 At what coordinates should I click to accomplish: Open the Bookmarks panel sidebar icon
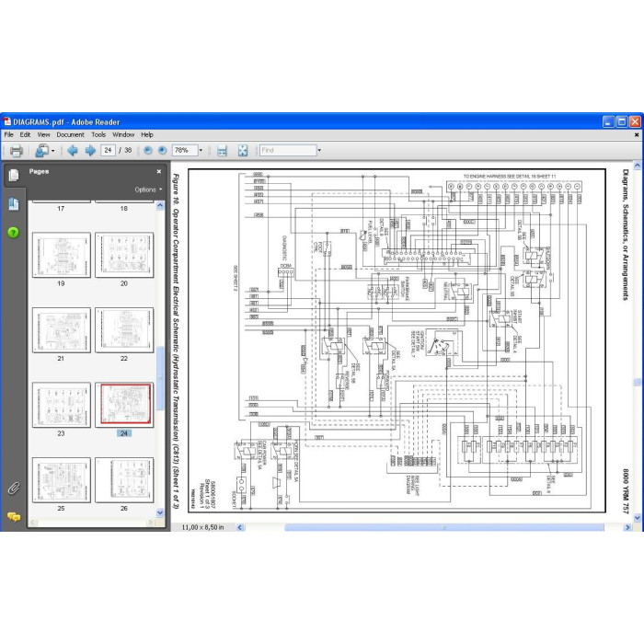click(x=14, y=204)
